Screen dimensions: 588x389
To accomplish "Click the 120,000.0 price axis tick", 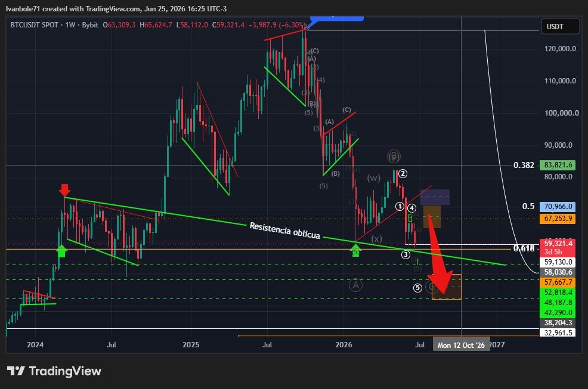I will point(560,49).
